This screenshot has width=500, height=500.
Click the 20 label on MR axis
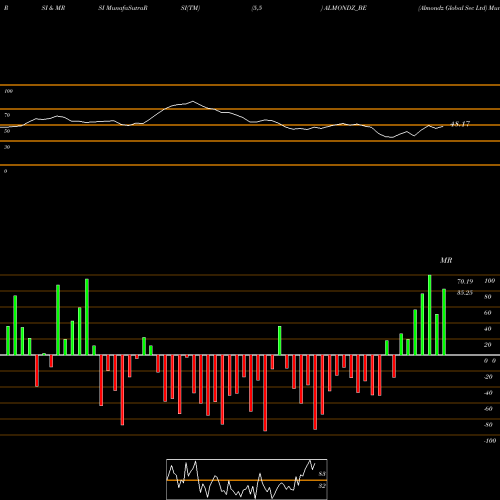[x=488, y=345]
